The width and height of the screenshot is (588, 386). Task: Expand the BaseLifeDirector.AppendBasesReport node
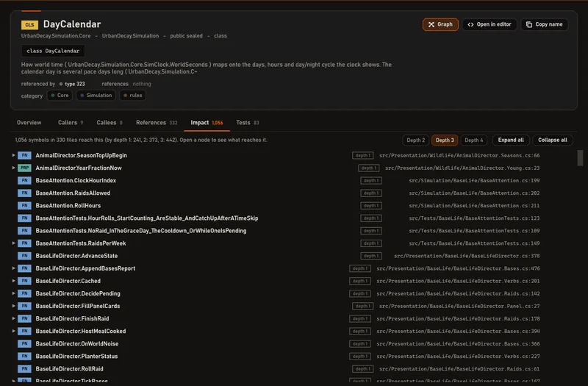(x=13, y=268)
